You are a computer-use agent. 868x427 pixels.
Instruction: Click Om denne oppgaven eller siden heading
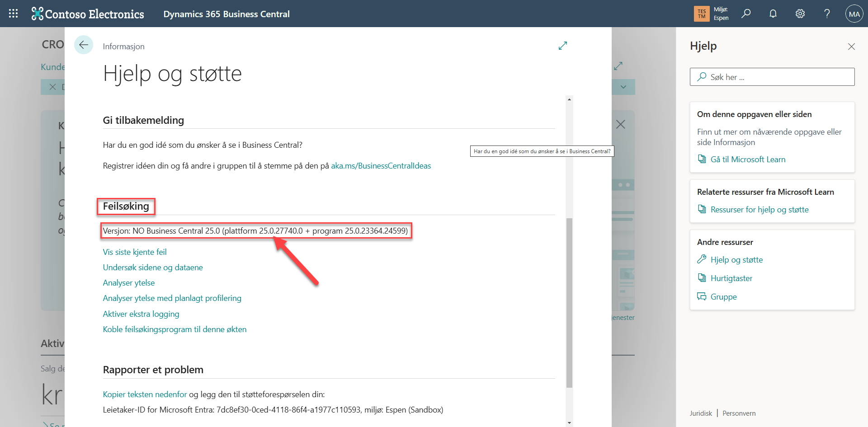coord(754,114)
